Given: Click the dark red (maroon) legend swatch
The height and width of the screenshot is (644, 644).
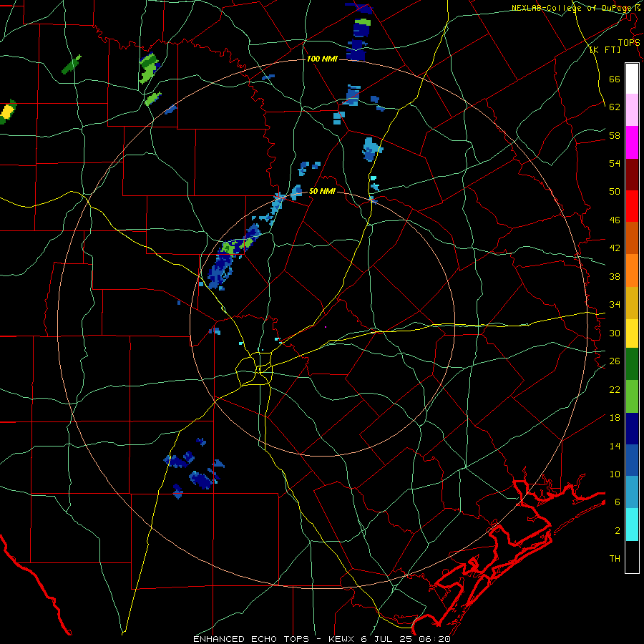Looking at the screenshot, I should (x=632, y=175).
